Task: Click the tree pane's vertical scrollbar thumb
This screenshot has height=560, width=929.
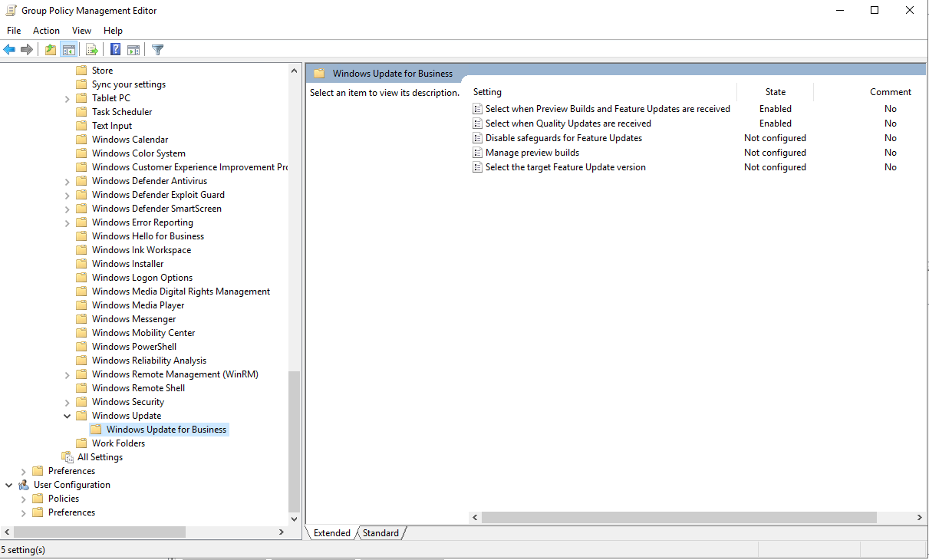Action: 295,441
